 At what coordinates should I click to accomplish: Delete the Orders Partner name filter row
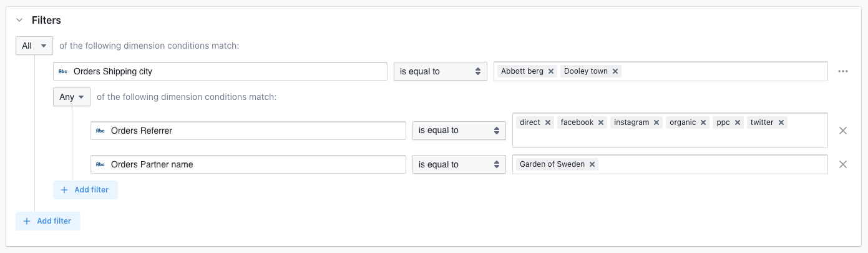coord(843,164)
